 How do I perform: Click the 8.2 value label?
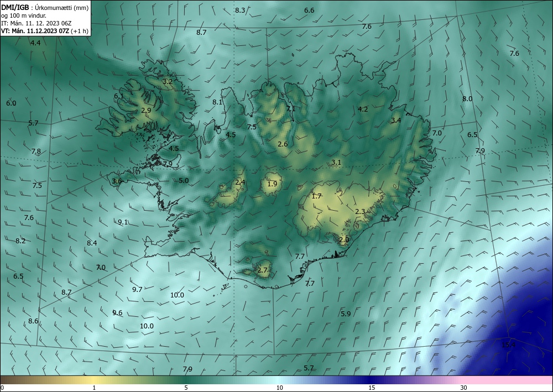(20, 241)
